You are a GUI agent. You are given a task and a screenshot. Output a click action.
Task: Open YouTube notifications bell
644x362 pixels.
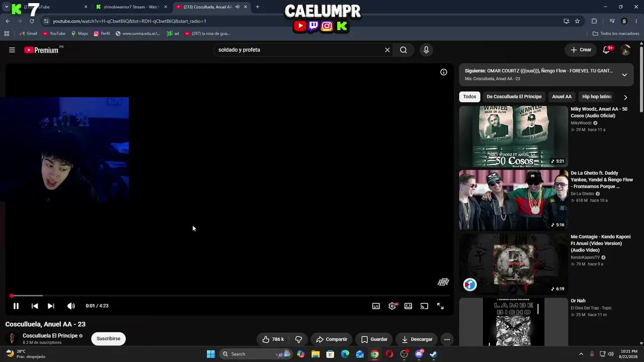pos(606,50)
